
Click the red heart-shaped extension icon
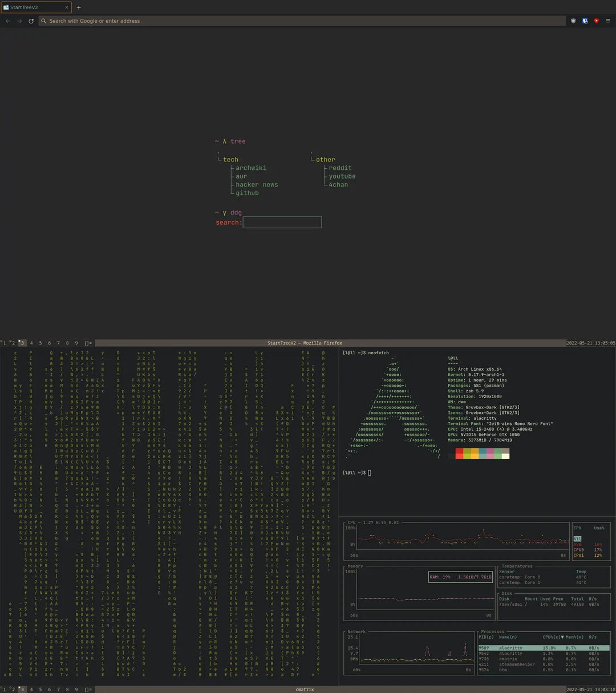point(595,21)
